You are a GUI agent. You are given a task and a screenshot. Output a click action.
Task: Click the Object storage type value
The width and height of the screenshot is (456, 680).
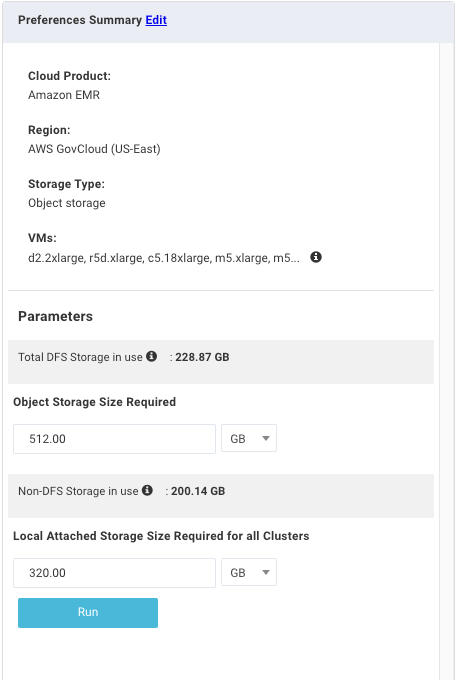coord(67,203)
